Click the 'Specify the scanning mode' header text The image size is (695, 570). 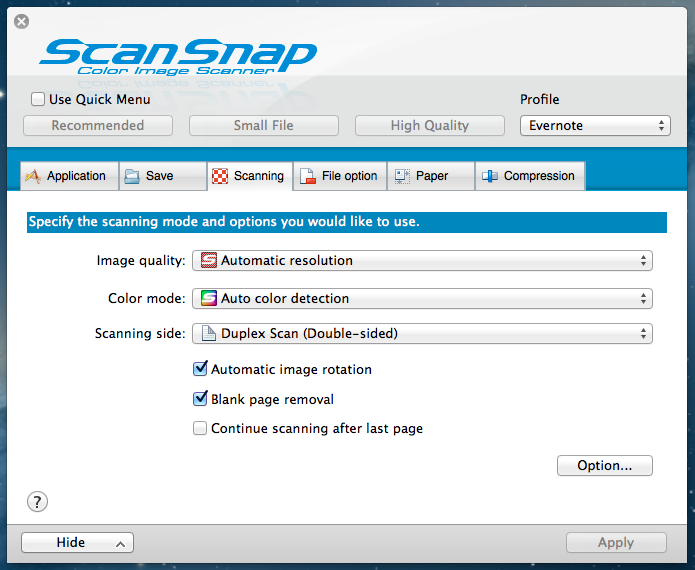(224, 222)
